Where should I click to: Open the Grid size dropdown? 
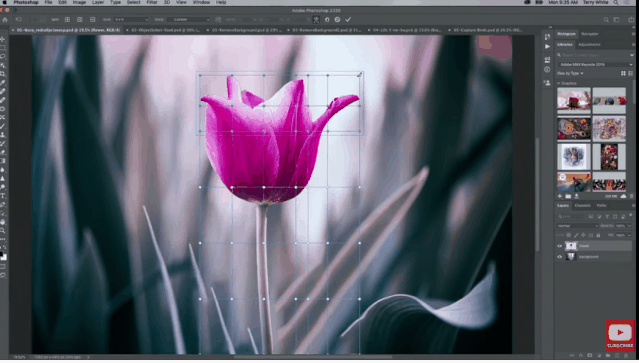[131, 19]
